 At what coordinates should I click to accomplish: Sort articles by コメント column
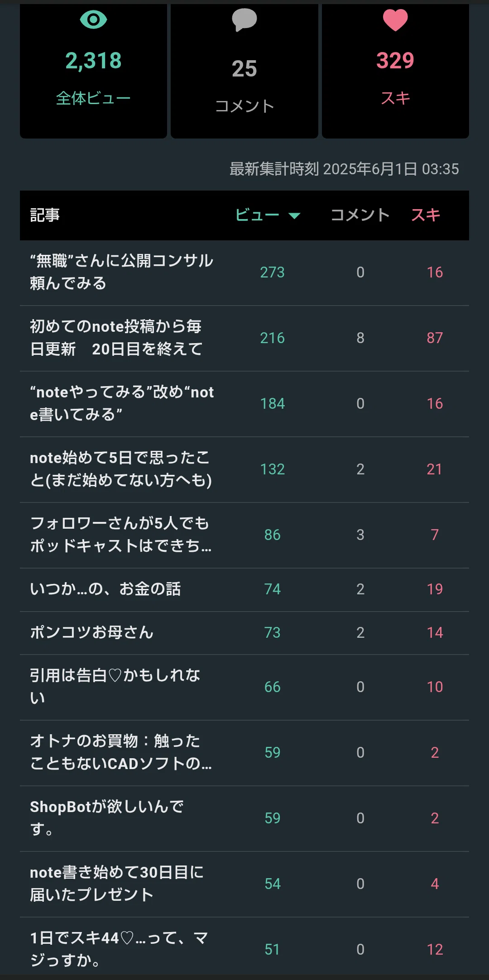[x=360, y=215]
